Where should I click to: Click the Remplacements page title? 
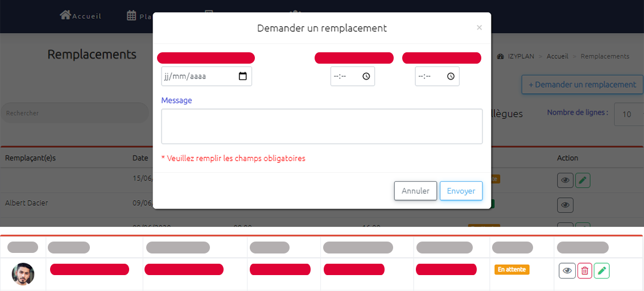point(92,54)
